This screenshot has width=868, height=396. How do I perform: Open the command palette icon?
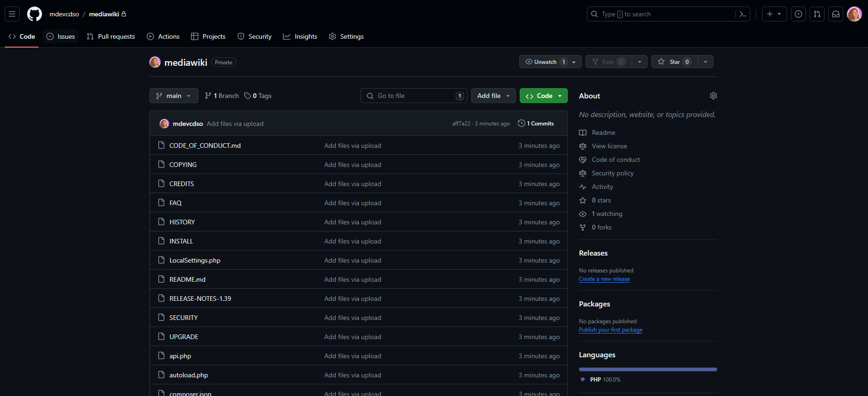point(743,14)
